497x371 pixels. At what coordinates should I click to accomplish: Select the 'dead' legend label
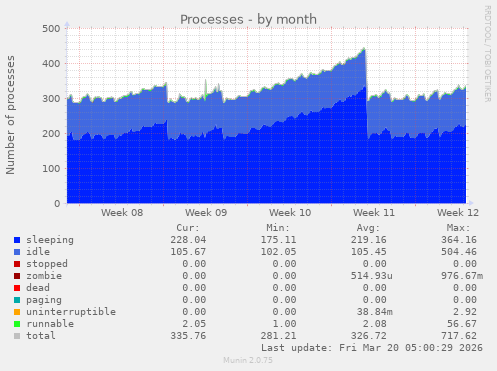(38, 288)
